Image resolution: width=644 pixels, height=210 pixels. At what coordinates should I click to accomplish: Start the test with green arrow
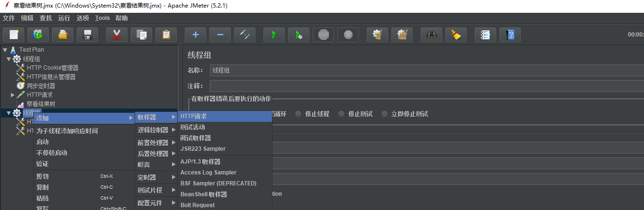coord(274,35)
